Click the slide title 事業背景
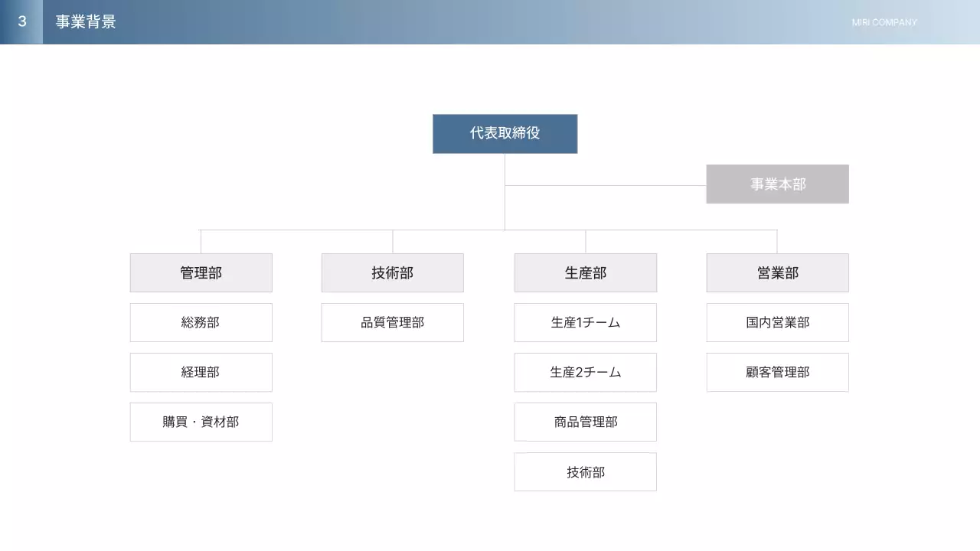This screenshot has width=980, height=551. click(86, 22)
